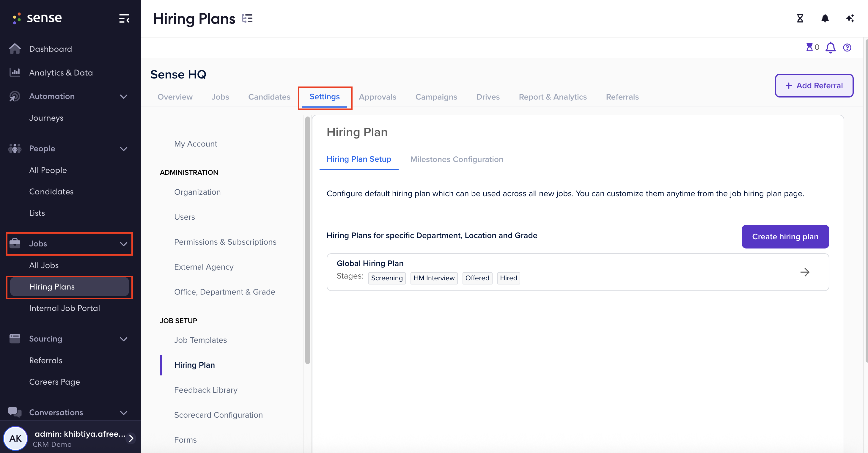Click the Automation rocket icon
Screen dimensions: 868x453
pyautogui.click(x=15, y=96)
